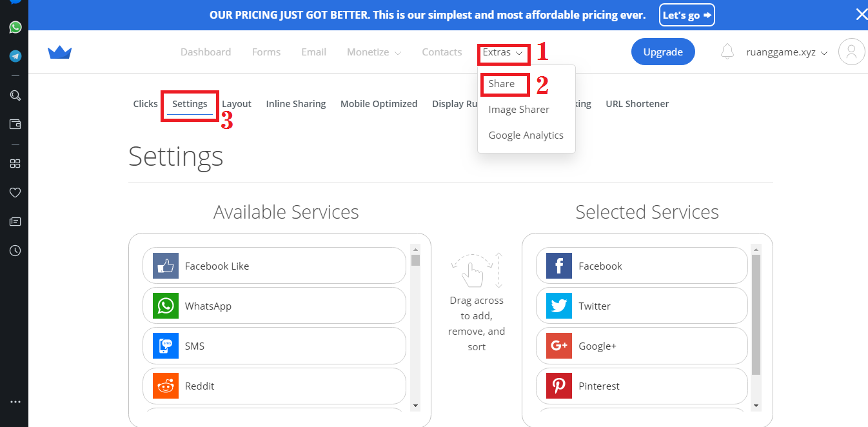The height and width of the screenshot is (427, 868).
Task: Click the sidebar search icon
Action: tap(15, 95)
